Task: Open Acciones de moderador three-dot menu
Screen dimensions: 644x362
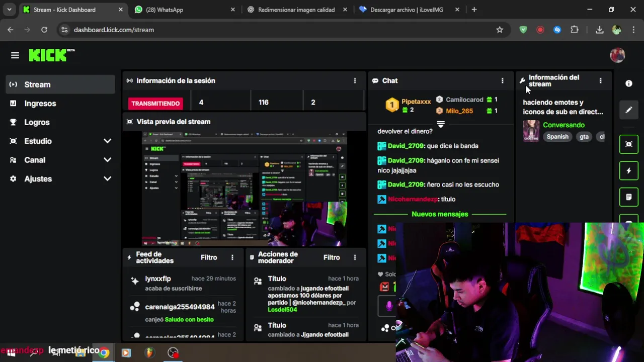Action: click(355, 257)
